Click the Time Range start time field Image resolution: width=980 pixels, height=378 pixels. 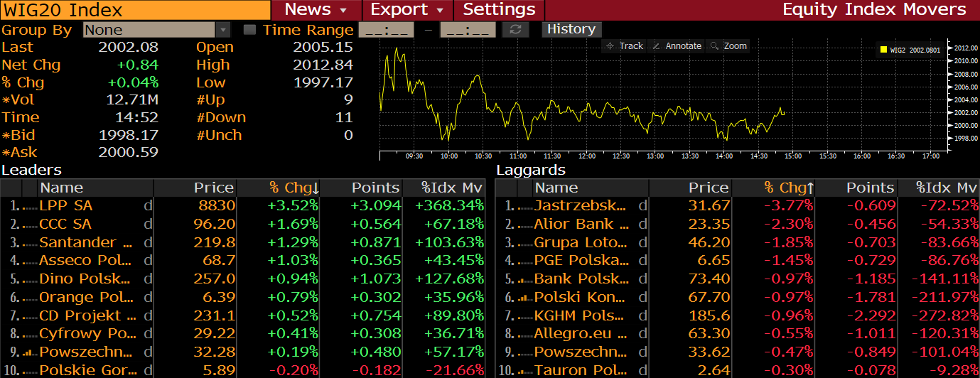[x=386, y=30]
